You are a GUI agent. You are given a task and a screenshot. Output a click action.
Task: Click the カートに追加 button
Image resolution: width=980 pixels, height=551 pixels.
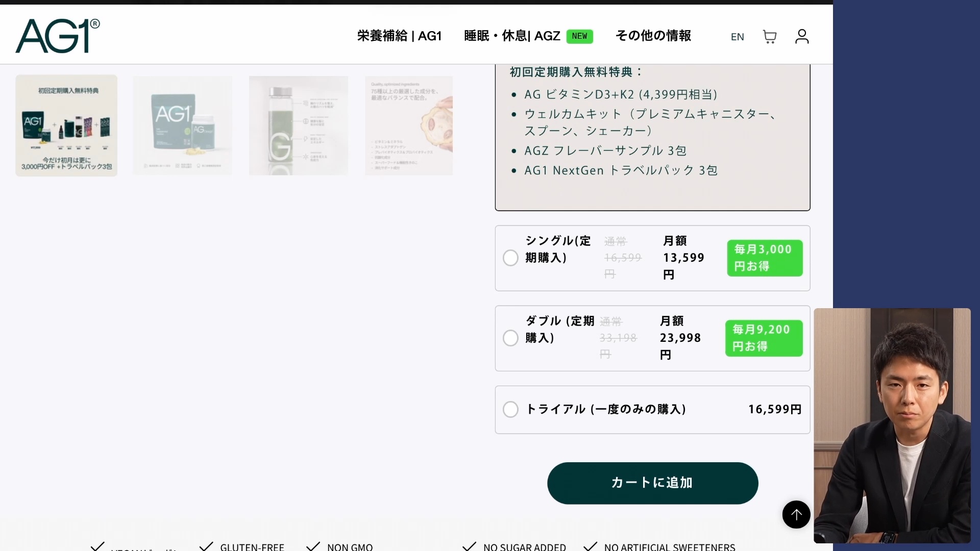[652, 483]
